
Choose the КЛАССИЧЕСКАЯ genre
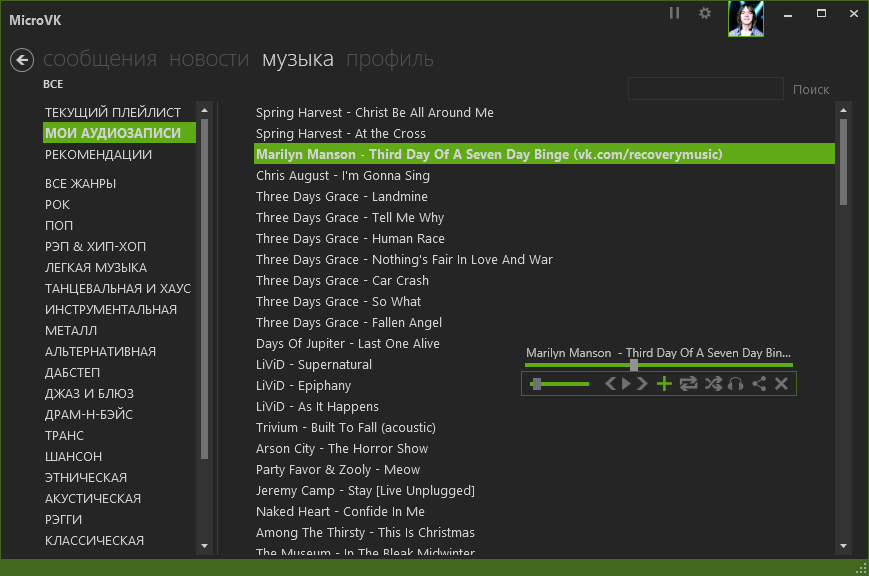pyautogui.click(x=94, y=541)
